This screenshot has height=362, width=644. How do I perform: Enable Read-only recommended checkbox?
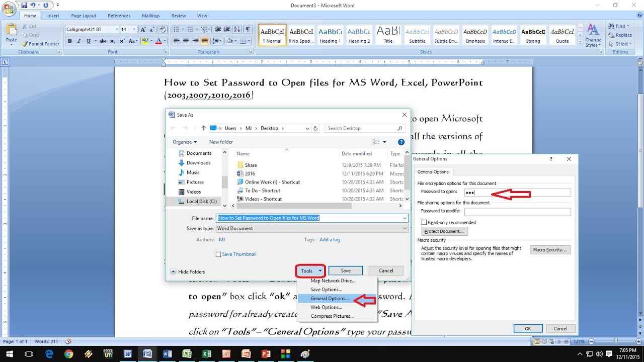pyautogui.click(x=424, y=222)
